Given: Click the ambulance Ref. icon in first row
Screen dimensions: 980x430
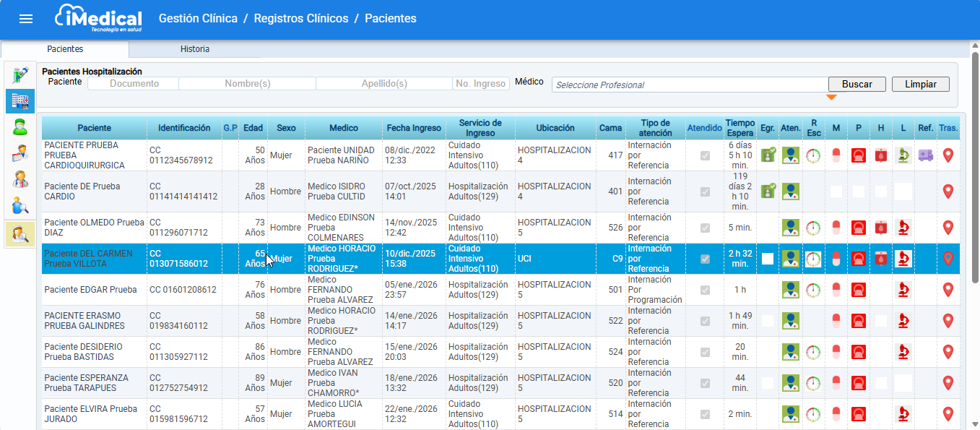Looking at the screenshot, I should click(926, 155).
